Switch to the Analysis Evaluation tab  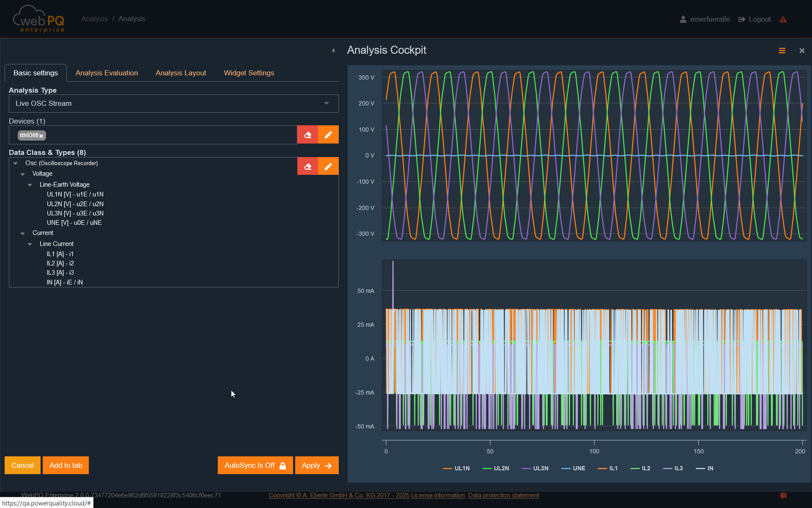click(107, 73)
